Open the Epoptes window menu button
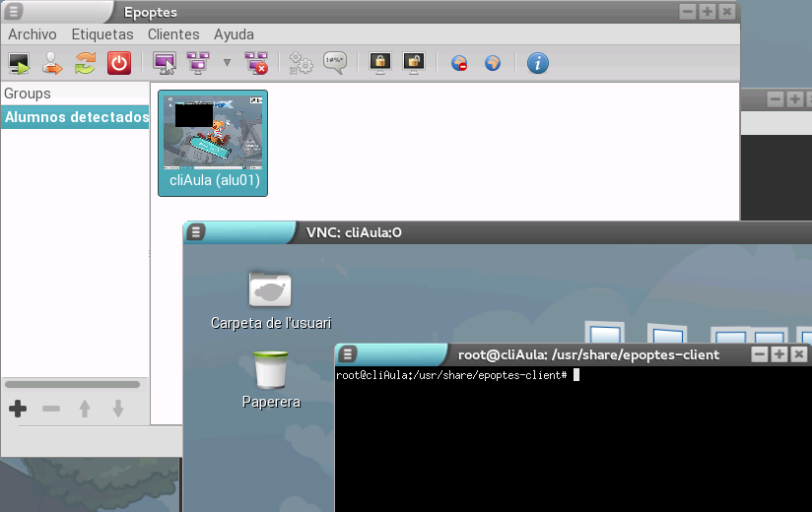Screen dimensions: 812x512 pyautogui.click(x=14, y=12)
